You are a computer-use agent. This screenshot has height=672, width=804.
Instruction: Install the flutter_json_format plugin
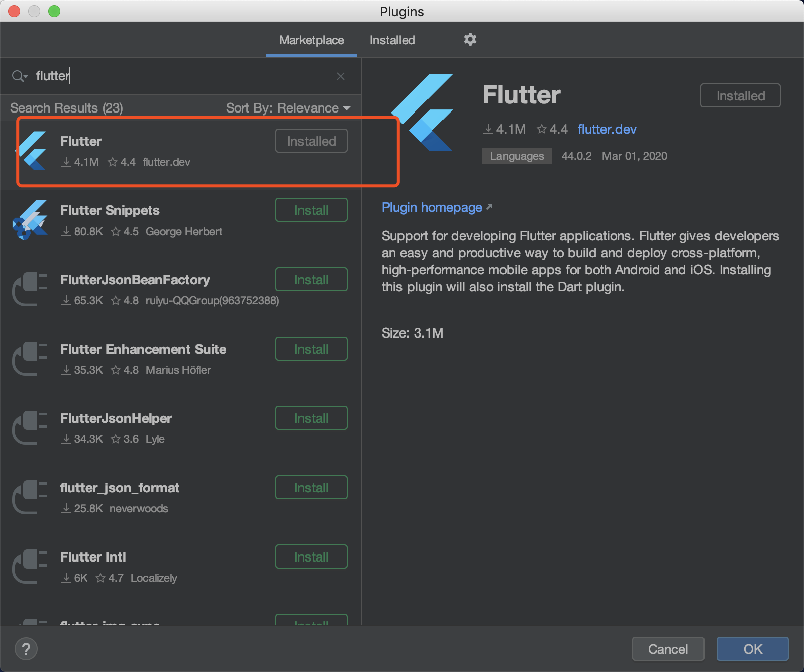pyautogui.click(x=311, y=487)
